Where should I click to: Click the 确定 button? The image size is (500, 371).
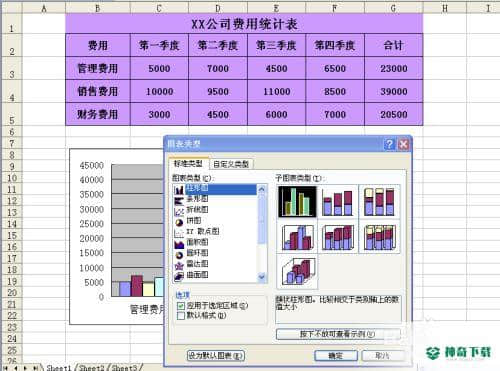click(336, 356)
